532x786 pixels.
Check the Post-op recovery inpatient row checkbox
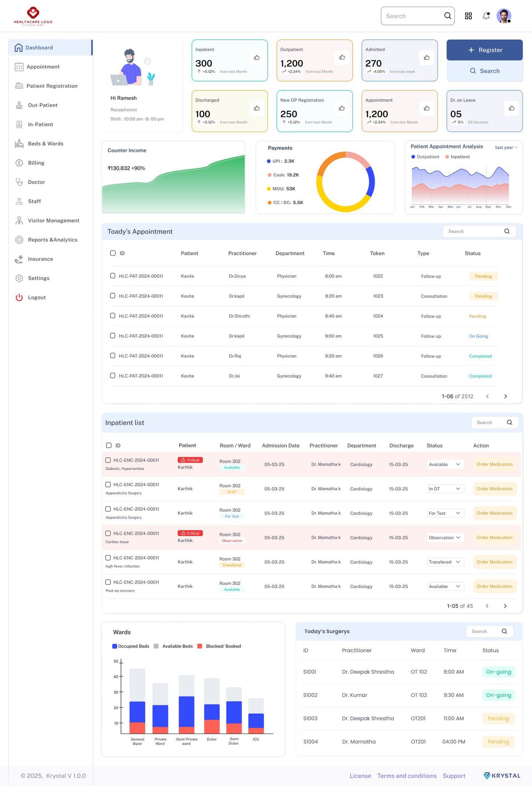[108, 582]
